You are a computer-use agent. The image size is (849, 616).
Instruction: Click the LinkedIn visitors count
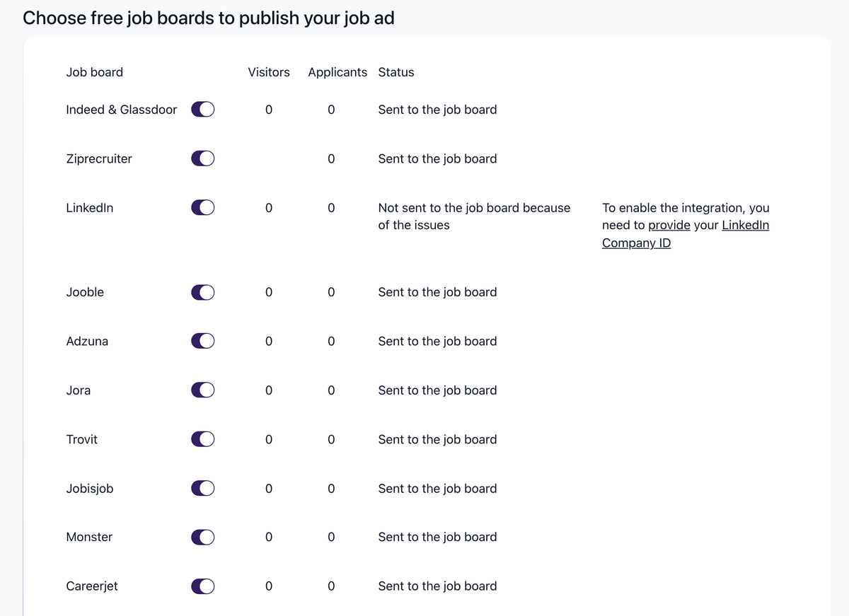click(269, 208)
